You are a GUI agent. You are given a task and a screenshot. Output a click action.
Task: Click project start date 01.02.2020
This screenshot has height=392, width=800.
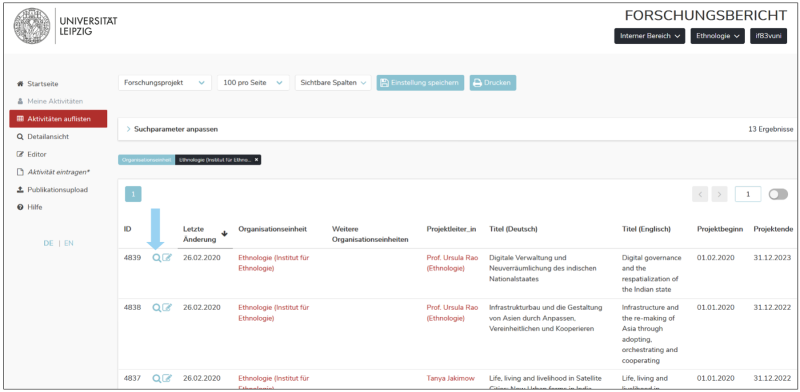coord(716,258)
